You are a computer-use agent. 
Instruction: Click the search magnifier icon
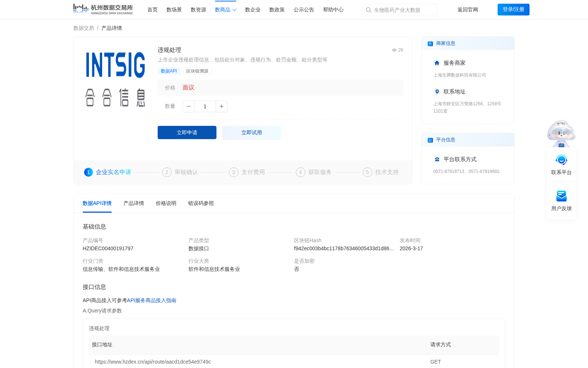369,10
